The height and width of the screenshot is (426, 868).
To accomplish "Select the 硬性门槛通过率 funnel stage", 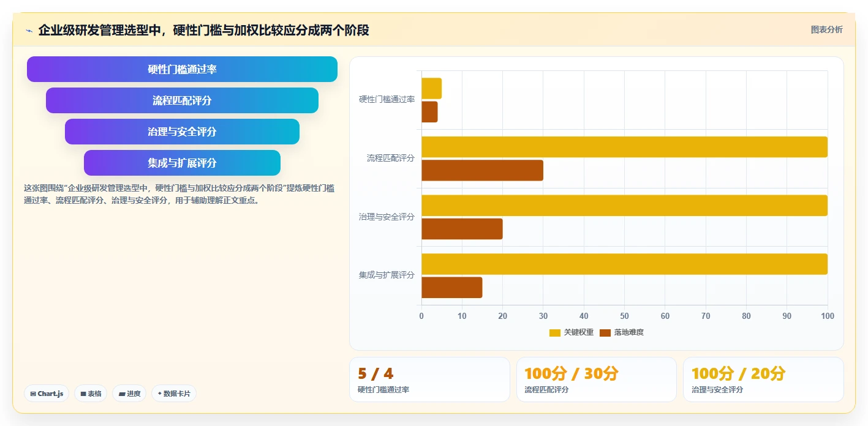I will (182, 69).
